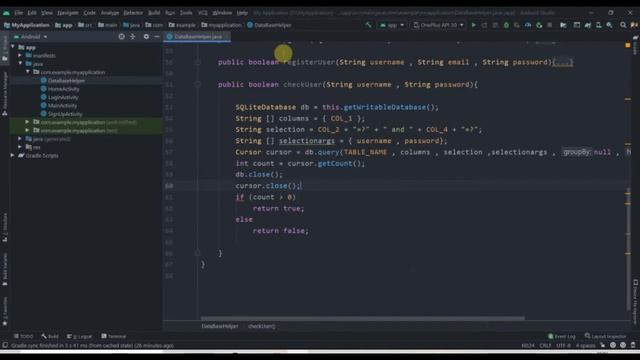The height and width of the screenshot is (360, 640).
Task: Click the UTF-8 encoding in the status bar
Action: 563,345
